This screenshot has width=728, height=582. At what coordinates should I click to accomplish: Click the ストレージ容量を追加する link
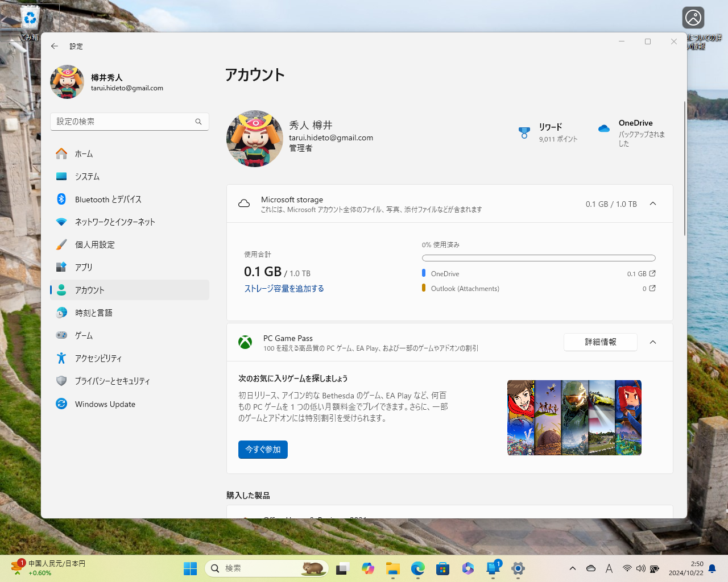[284, 289]
